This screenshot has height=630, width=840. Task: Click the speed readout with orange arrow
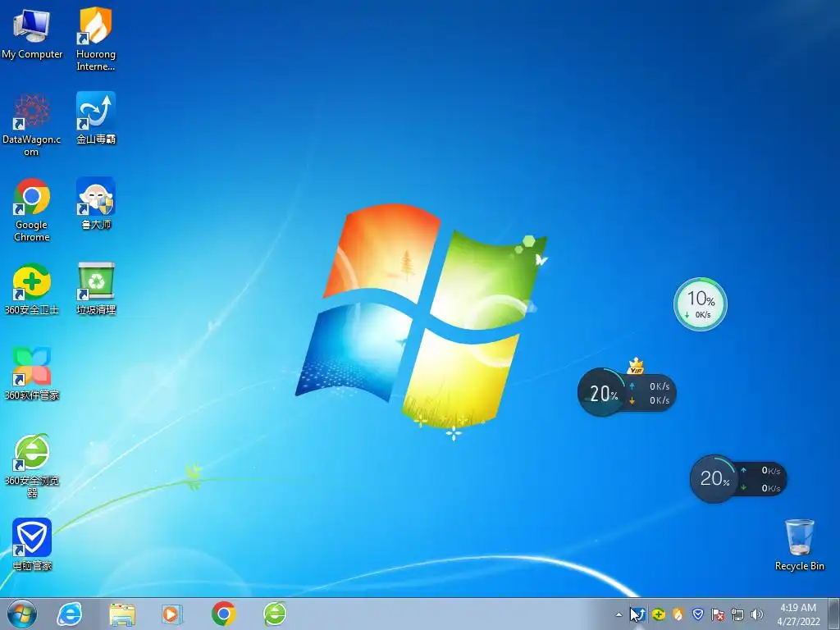coord(650,400)
